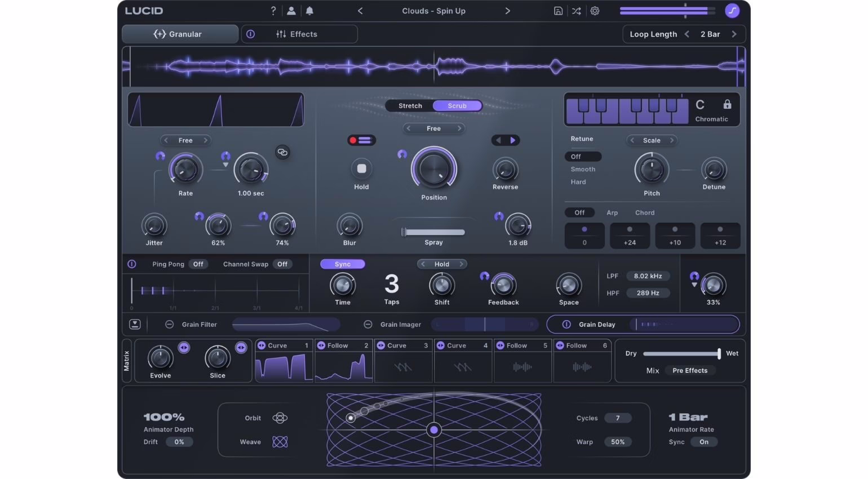Click the Dry Wet mix slider handle
The height and width of the screenshot is (479, 868).
point(719,353)
